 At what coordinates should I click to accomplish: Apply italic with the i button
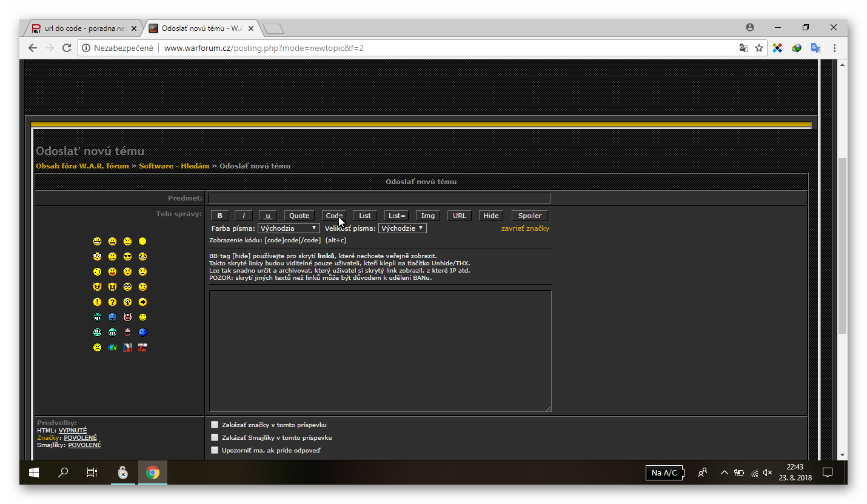click(244, 216)
